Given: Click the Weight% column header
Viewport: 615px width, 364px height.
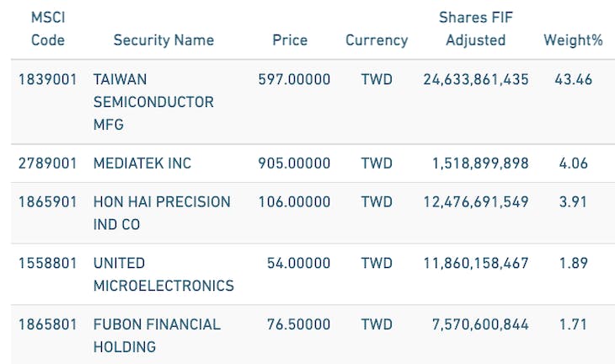Looking at the screenshot, I should tap(573, 40).
